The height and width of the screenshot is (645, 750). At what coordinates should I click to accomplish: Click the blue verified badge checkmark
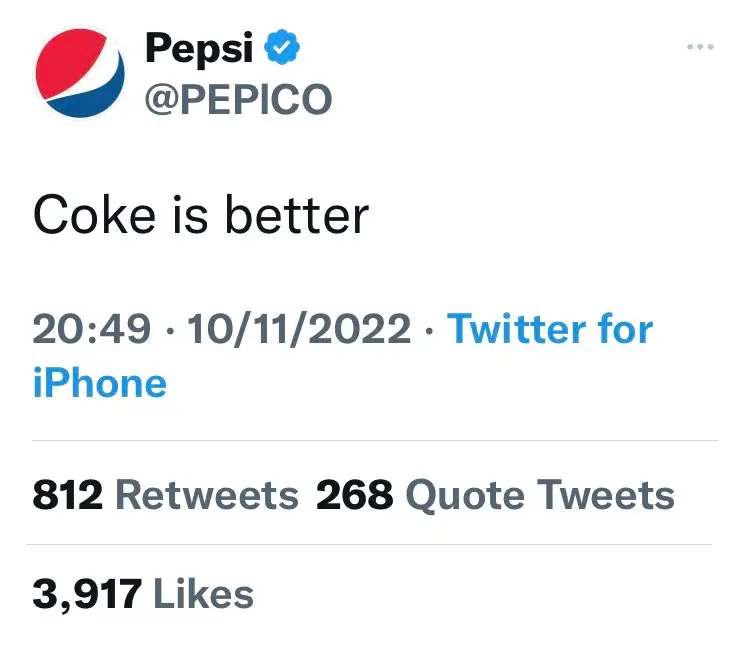click(283, 47)
